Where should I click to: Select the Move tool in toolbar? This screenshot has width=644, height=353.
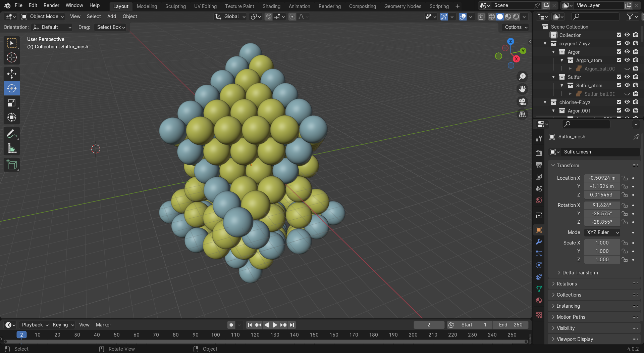coord(12,74)
